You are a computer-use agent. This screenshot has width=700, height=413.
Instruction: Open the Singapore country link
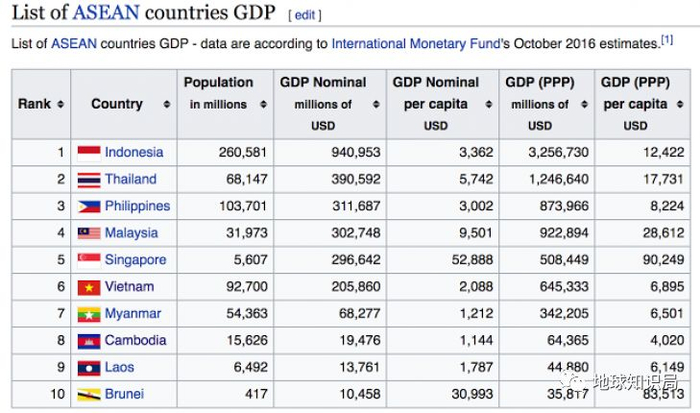click(x=135, y=260)
